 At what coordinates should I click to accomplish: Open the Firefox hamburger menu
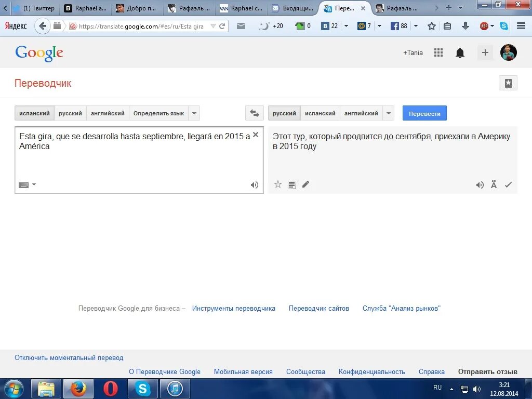521,26
